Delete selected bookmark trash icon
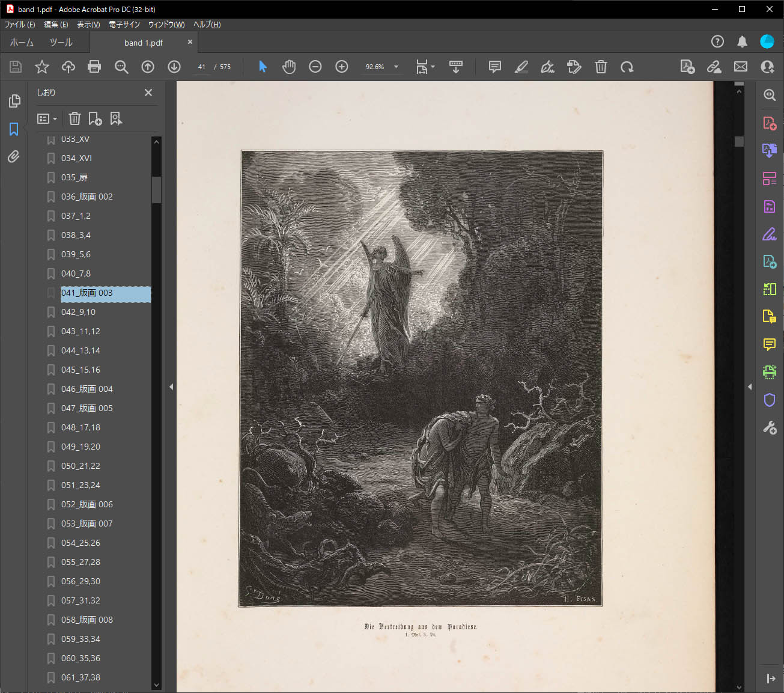 [74, 119]
